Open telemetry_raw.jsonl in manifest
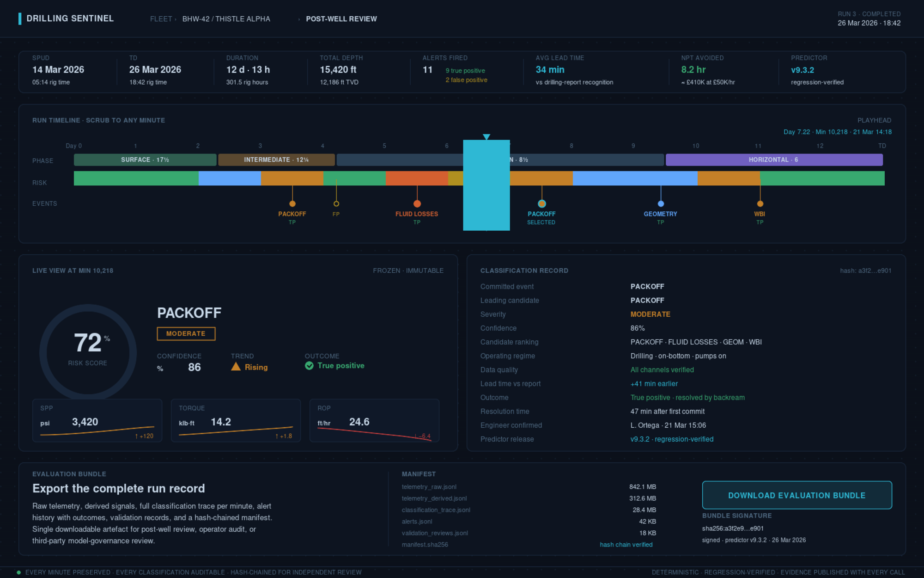The height and width of the screenshot is (578, 924). [x=429, y=487]
